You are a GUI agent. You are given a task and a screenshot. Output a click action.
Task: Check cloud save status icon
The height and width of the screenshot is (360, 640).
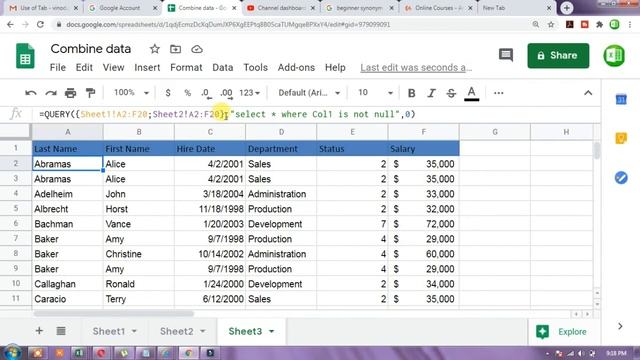pos(197,49)
